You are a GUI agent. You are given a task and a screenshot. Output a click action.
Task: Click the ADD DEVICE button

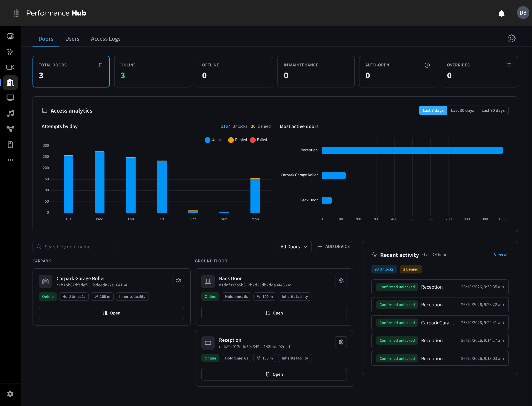click(x=334, y=247)
